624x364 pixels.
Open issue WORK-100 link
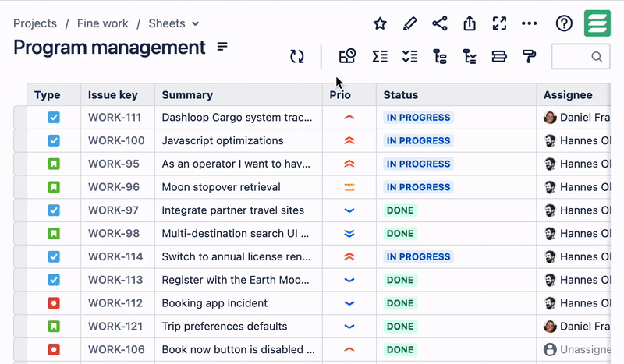tap(116, 140)
